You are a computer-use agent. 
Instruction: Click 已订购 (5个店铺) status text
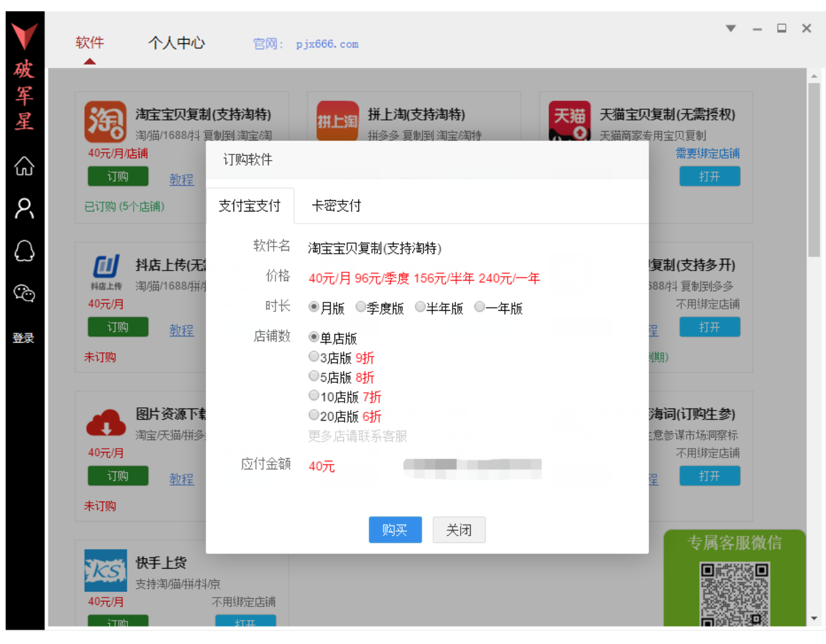pyautogui.click(x=124, y=207)
